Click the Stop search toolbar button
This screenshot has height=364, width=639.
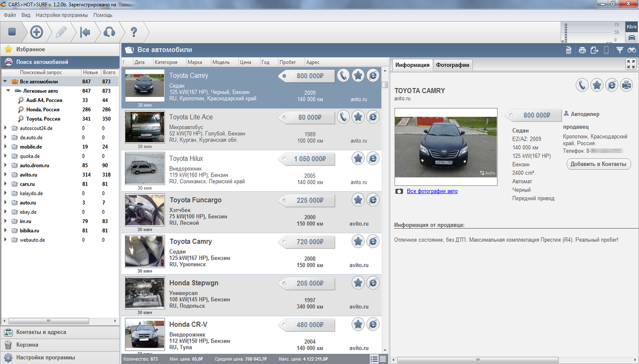12,32
